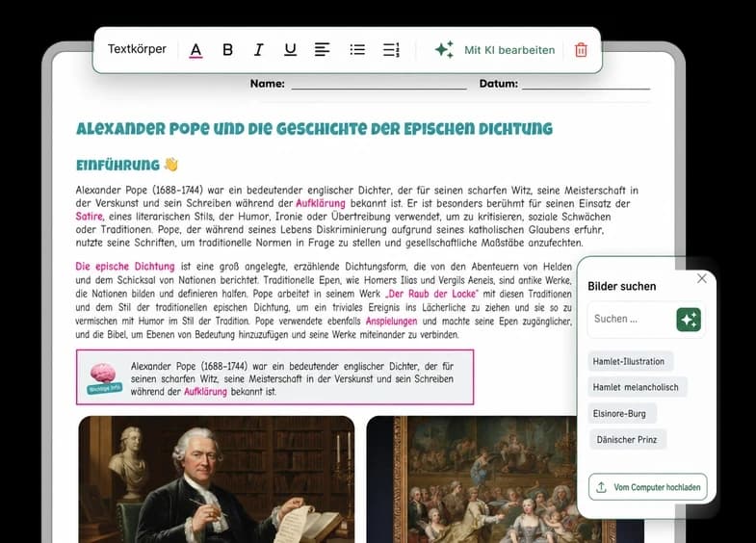Click Aufklärung in the info box
The width and height of the screenshot is (756, 543).
[x=205, y=392]
